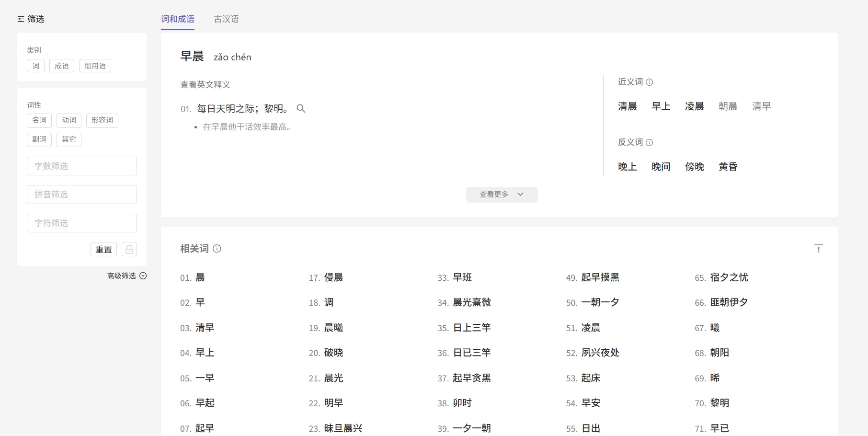Toggle the 动词 part-of-speech filter

click(x=69, y=120)
